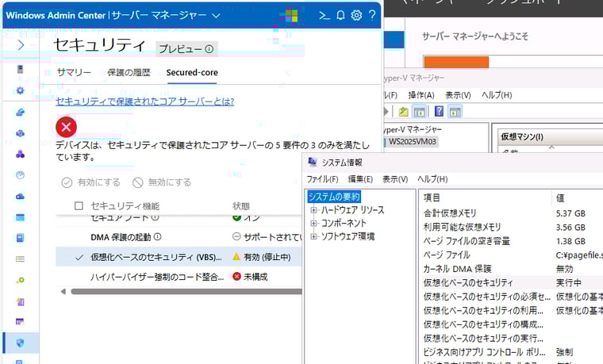Open 編集(E) menu in システム情報
Screen dimensions: 603x364
(x=360, y=179)
